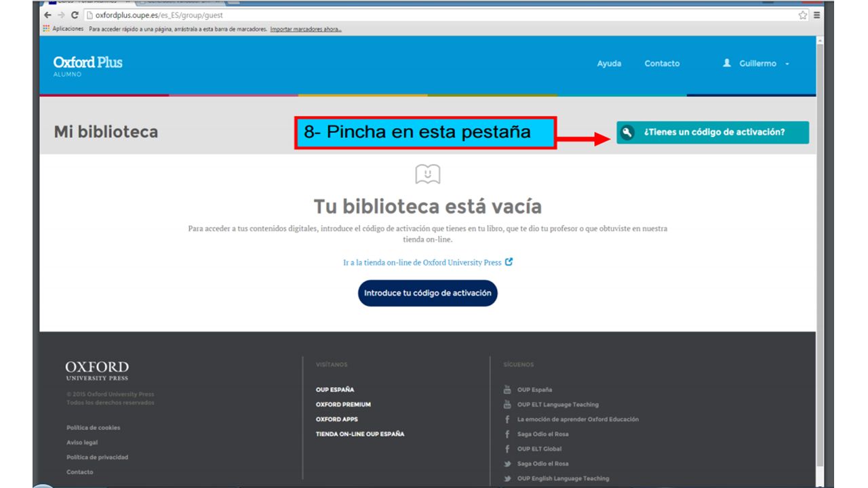Reload the page with refresh icon
868x488 pixels.
pos(75,15)
